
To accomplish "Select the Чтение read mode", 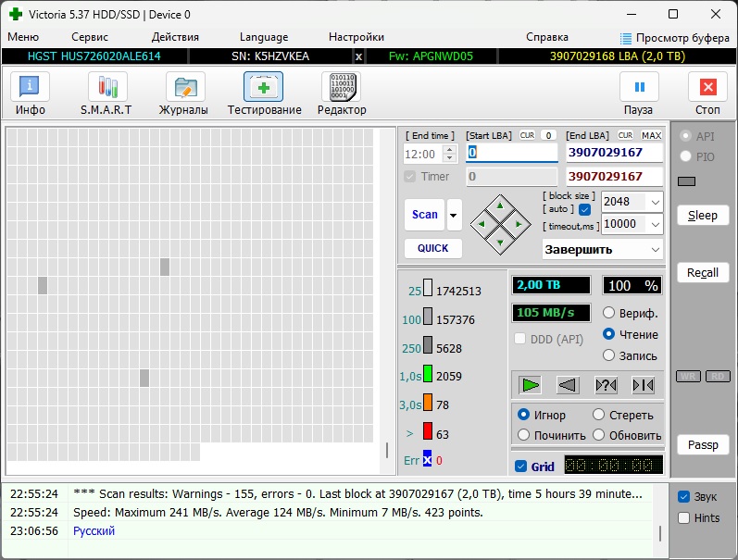I will (608, 334).
